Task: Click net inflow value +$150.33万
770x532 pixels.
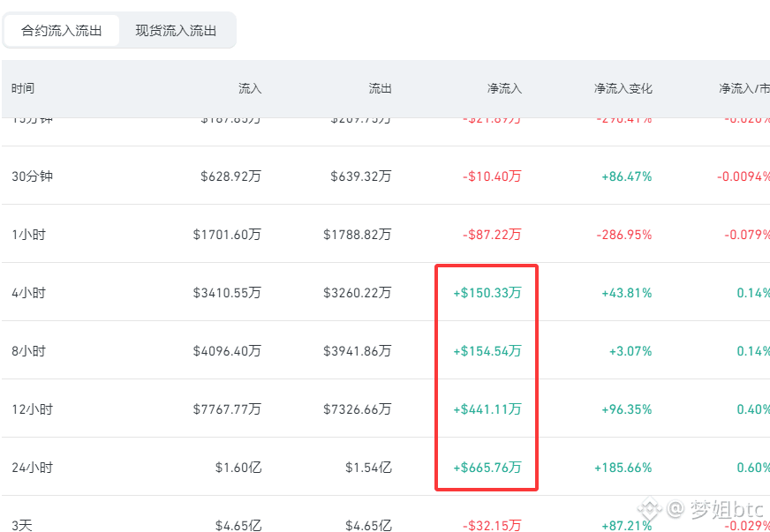Action: click(x=487, y=293)
